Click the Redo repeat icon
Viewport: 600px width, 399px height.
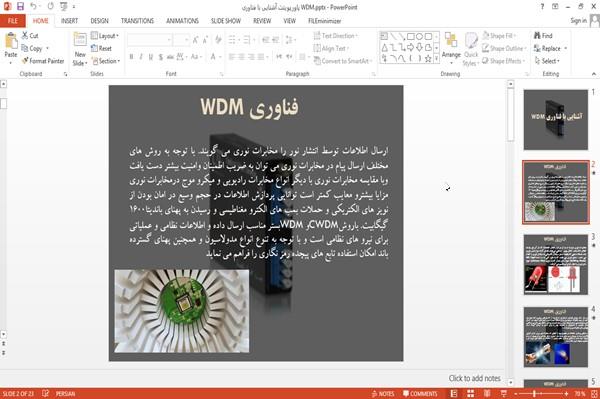pos(51,7)
